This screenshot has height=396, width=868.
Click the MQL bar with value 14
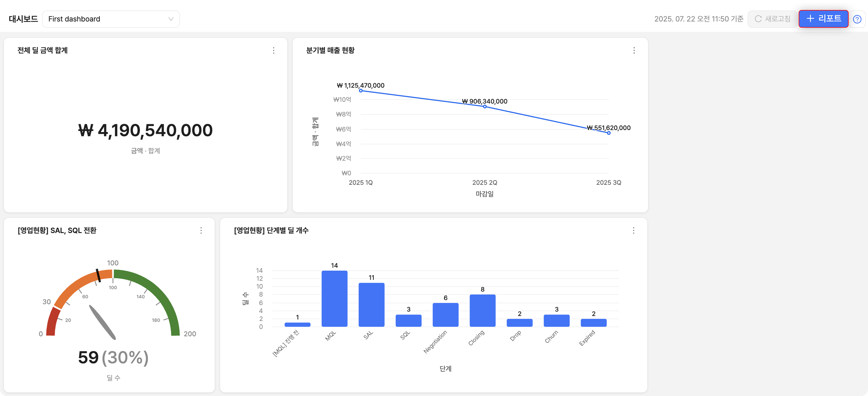pyautogui.click(x=334, y=299)
